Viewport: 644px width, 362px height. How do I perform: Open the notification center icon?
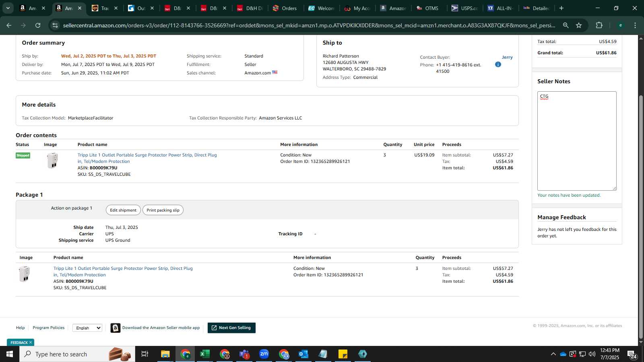tap(632, 354)
